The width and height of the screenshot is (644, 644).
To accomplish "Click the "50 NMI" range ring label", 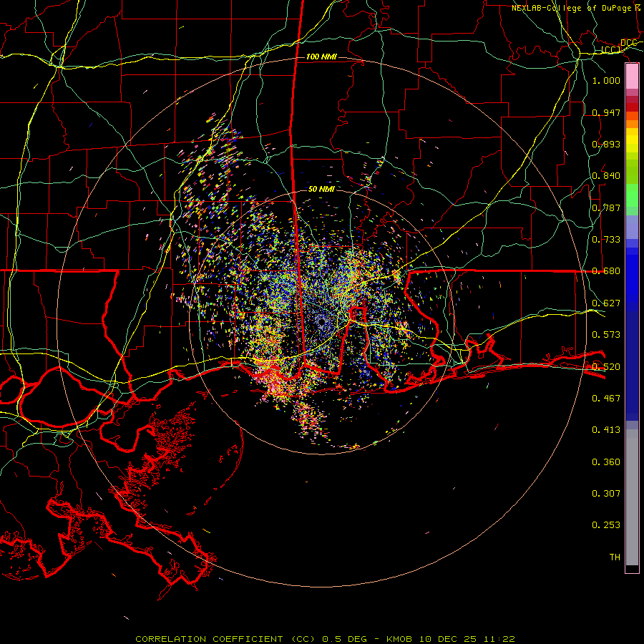I will 321,189.
